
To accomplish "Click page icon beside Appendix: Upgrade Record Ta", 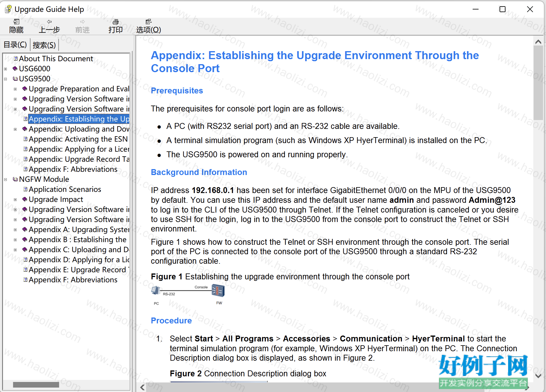I will [x=25, y=159].
